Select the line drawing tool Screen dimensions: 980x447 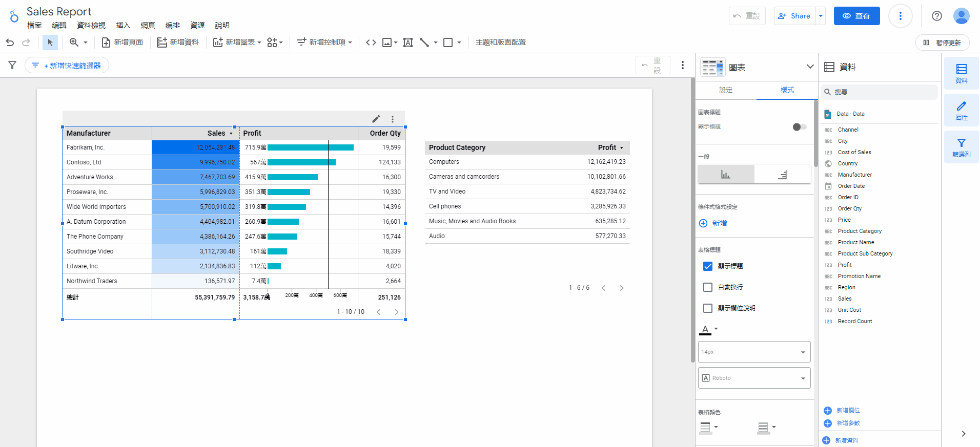424,42
